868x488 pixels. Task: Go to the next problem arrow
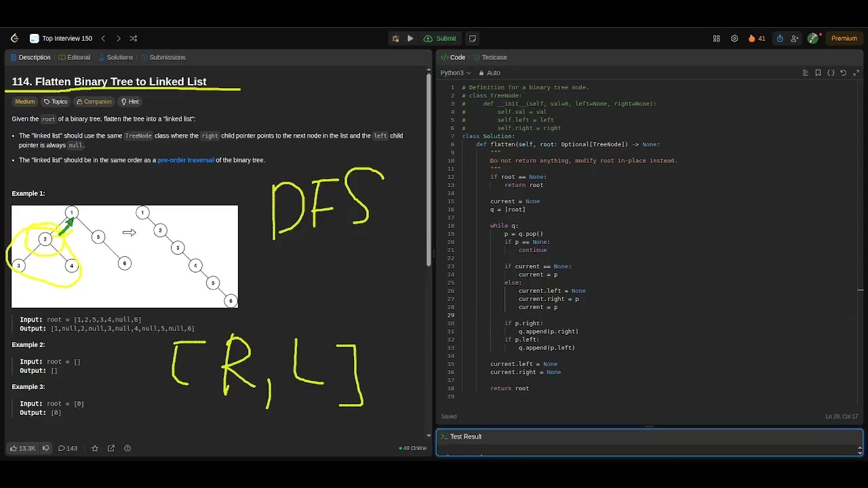118,39
